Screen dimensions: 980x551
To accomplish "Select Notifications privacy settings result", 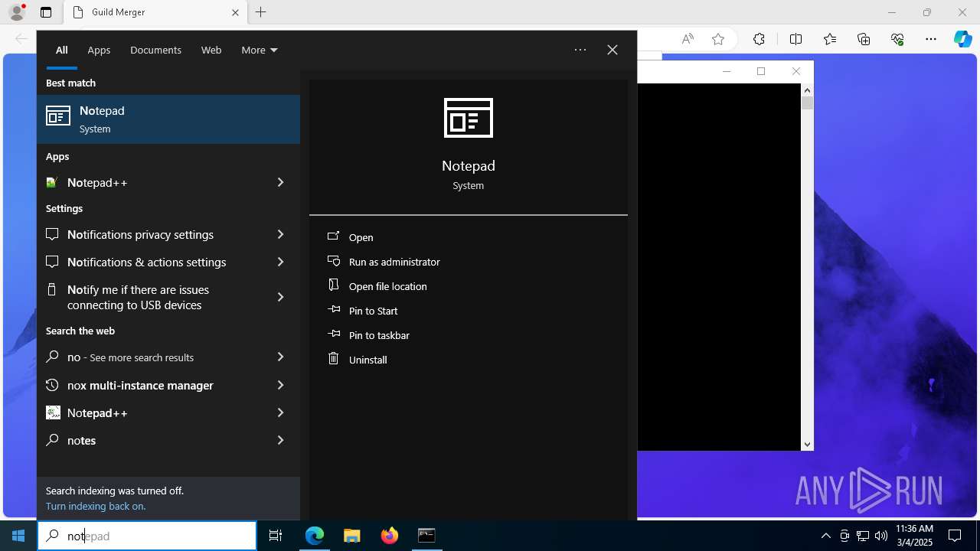I will click(168, 234).
